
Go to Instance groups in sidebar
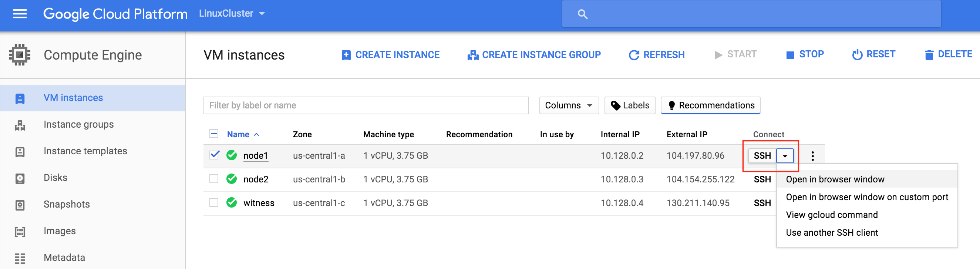(78, 124)
